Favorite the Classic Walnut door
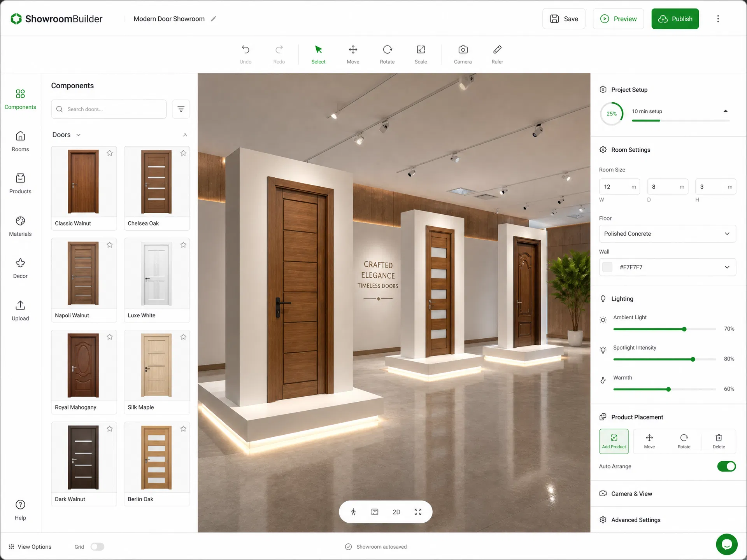This screenshot has width=747, height=560. coord(110,153)
